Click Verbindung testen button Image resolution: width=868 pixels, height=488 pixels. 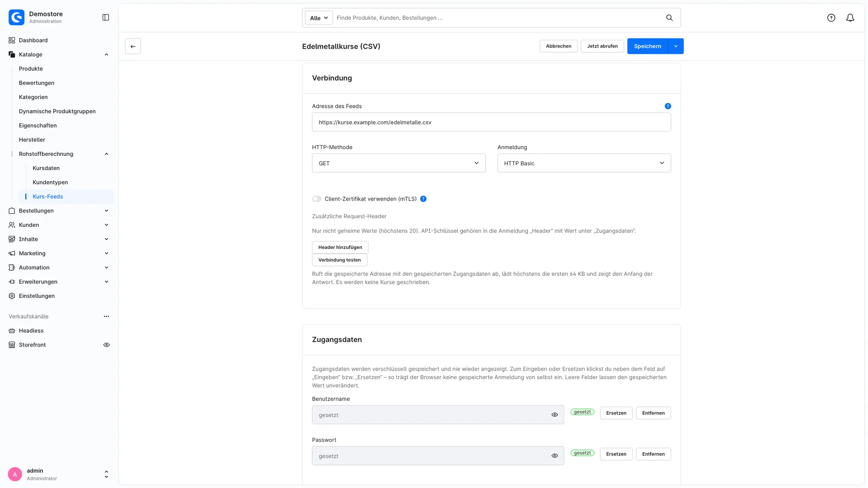tap(340, 260)
